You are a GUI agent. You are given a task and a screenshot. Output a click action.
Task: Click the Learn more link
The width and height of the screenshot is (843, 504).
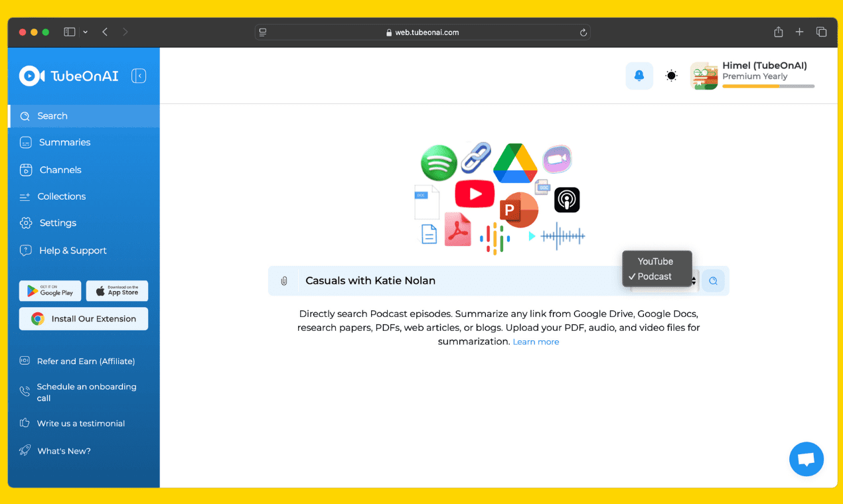pyautogui.click(x=536, y=342)
